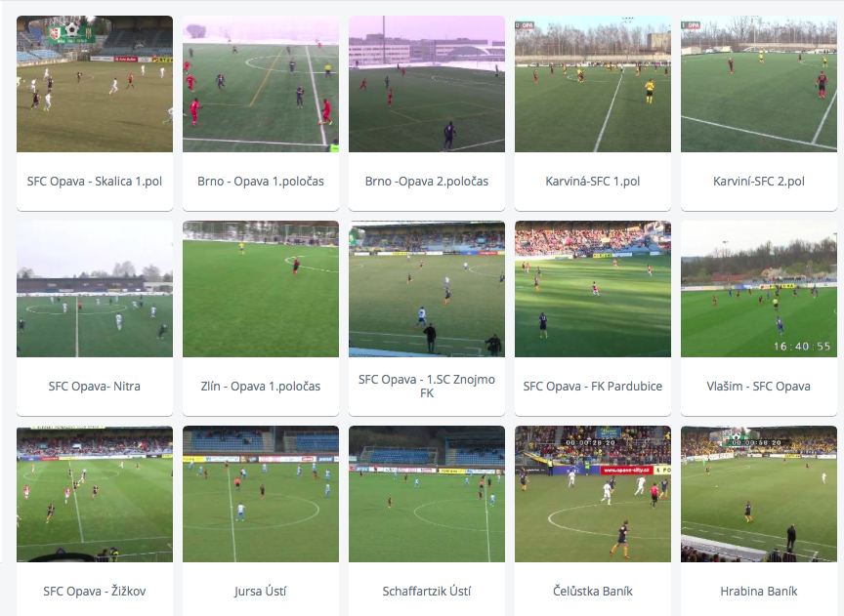Open the "Čelůstka Baník" title link

tap(593, 592)
